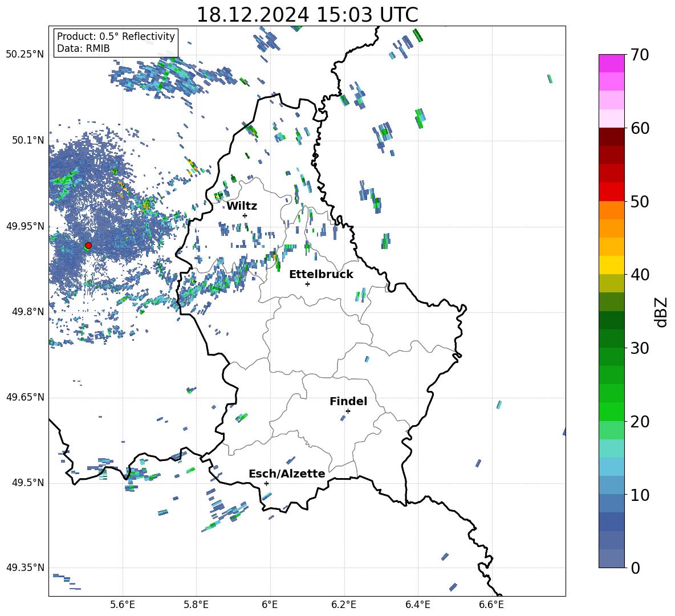The image size is (675, 616).
Task: Click the Findel station marker cross
Action: 348,411
